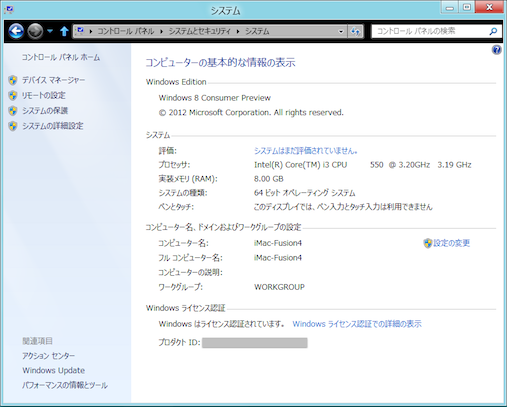Screen dimensions: 507x407
Task: Click the shield icon beside システムの詳細設定
Action: tap(13, 126)
